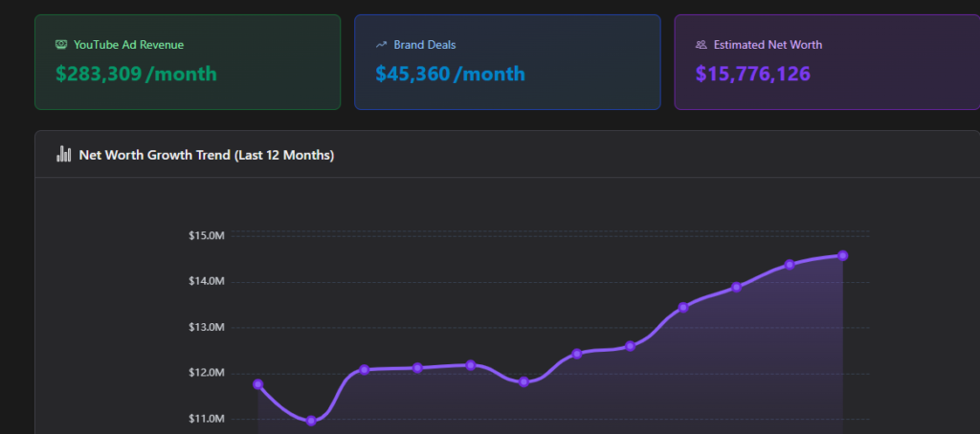
Task: Click the trending arrow icon beside Brand Deals
Action: 382,45
